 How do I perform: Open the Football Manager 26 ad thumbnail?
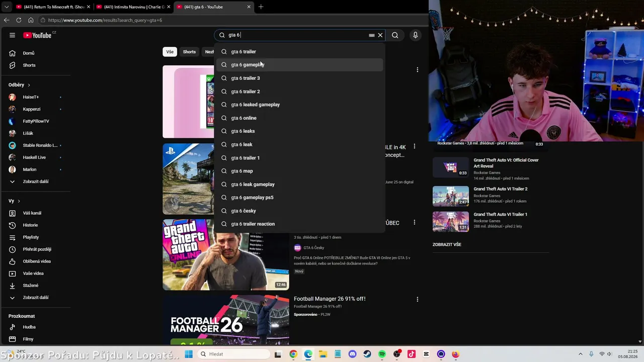226,320
